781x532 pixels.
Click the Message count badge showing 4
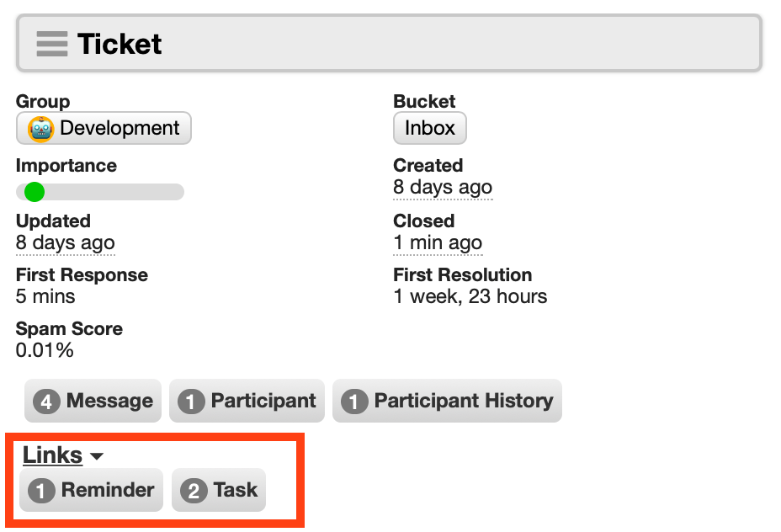(x=47, y=401)
